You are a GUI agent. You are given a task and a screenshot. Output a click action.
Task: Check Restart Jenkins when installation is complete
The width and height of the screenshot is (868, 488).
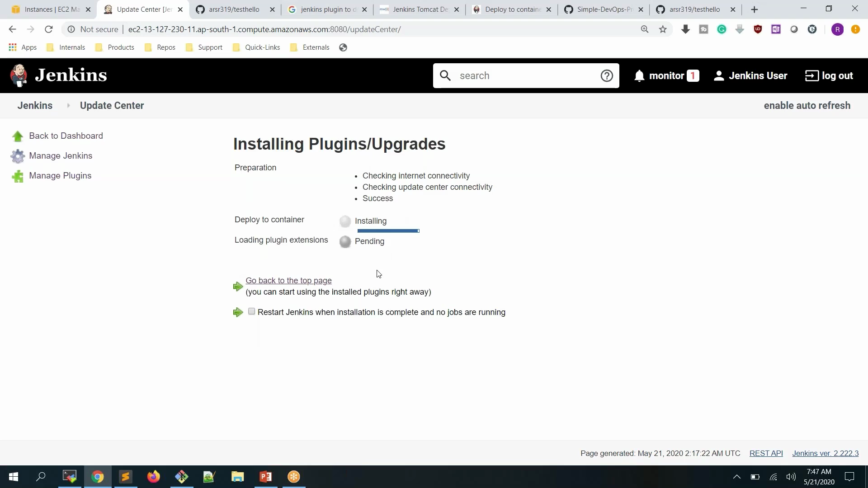pyautogui.click(x=252, y=312)
